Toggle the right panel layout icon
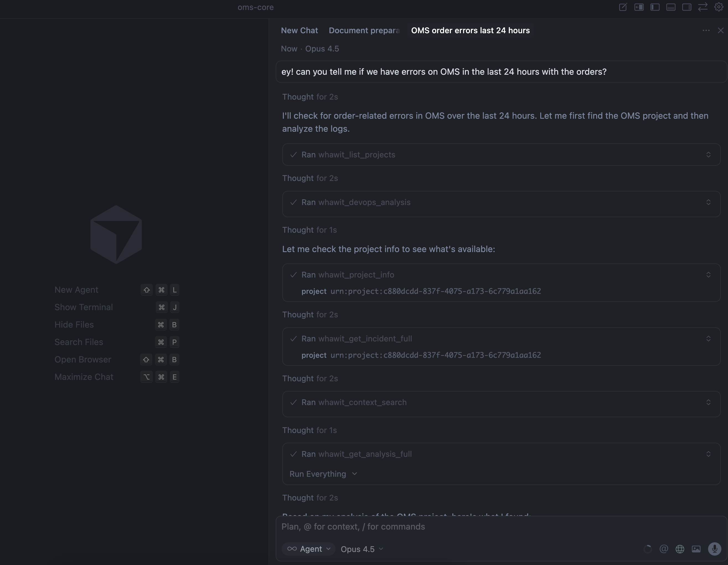 [687, 7]
